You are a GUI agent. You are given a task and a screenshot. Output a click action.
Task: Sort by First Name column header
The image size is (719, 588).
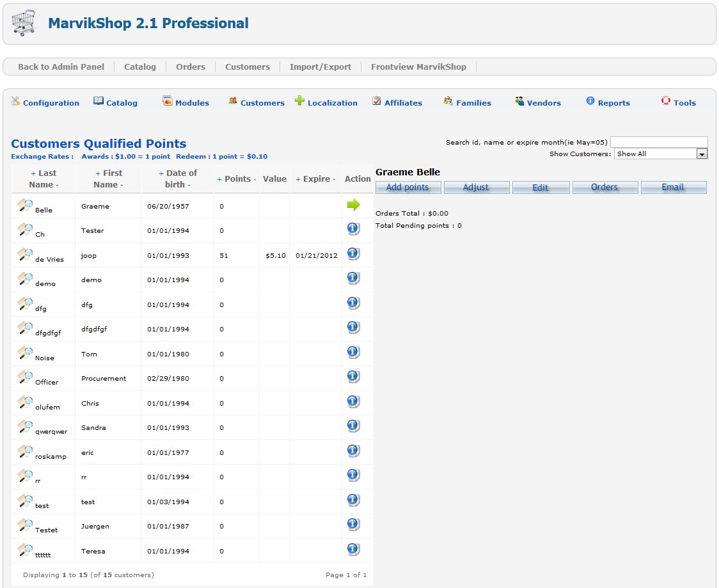point(109,179)
